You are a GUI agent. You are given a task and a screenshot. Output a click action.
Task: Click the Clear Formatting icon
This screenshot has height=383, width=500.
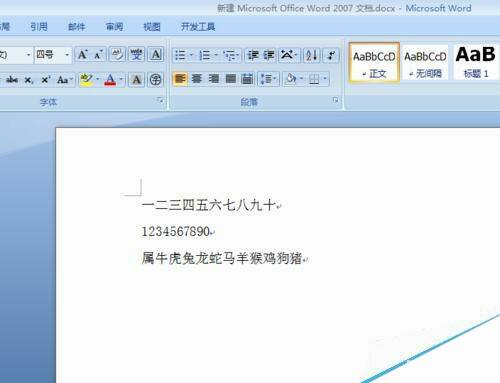coord(117,55)
